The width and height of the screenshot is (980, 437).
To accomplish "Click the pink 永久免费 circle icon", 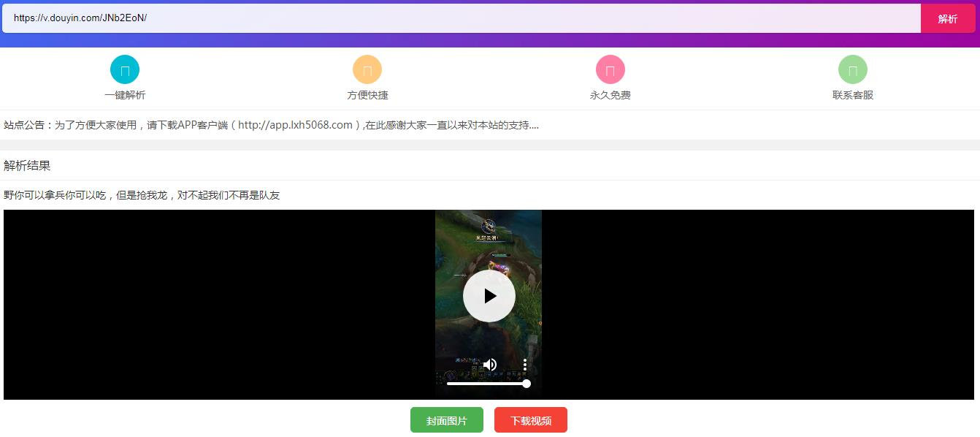I will pos(610,69).
